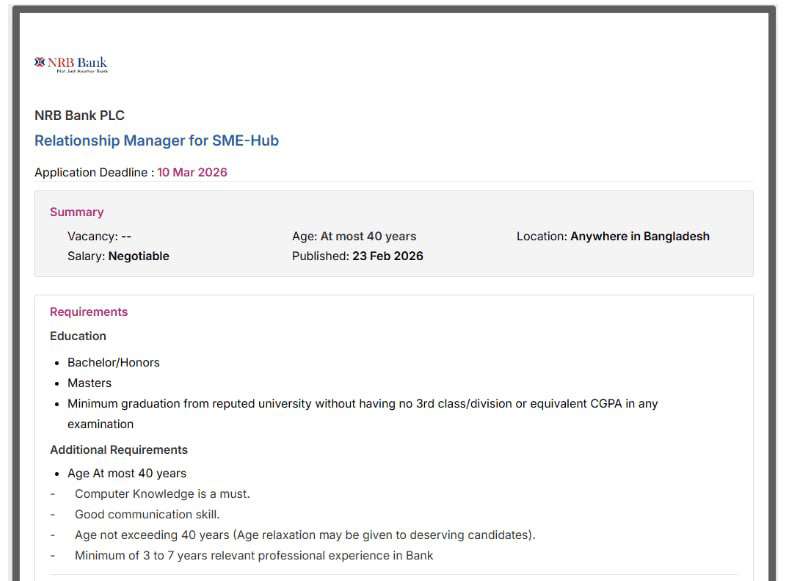
Task: Click the Age: At most 40 years summary
Action: pyautogui.click(x=354, y=236)
